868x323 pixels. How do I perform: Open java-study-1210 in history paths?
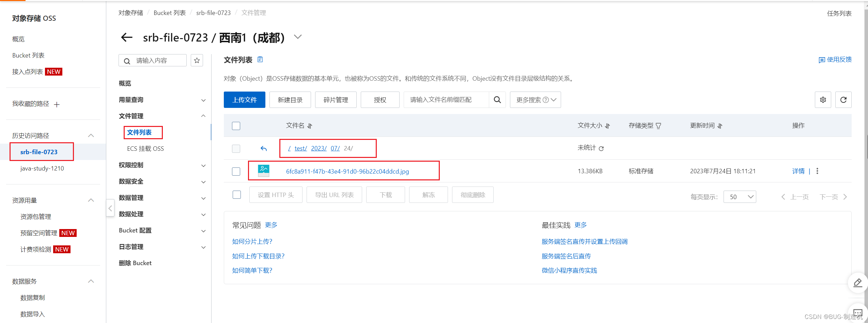tap(42, 168)
